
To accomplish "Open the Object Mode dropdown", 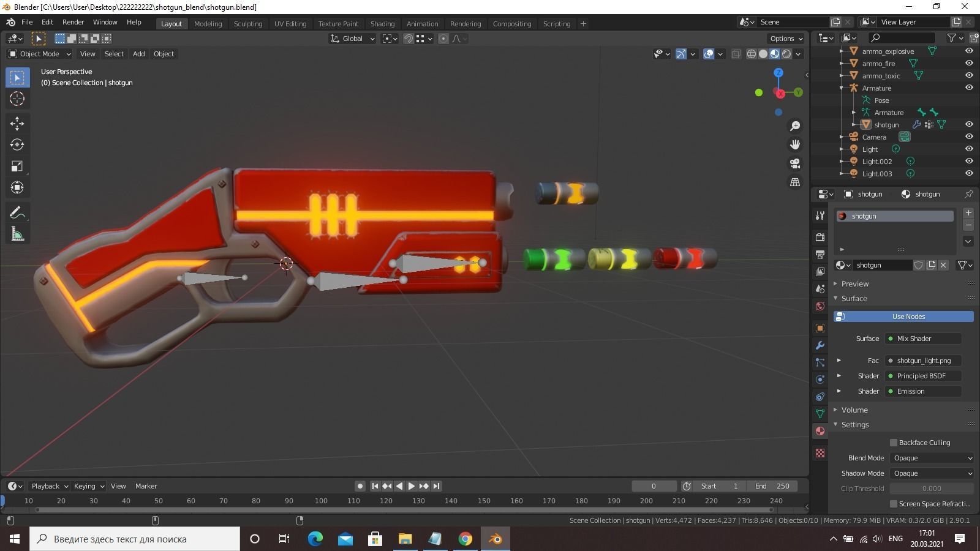I will 40,54.
